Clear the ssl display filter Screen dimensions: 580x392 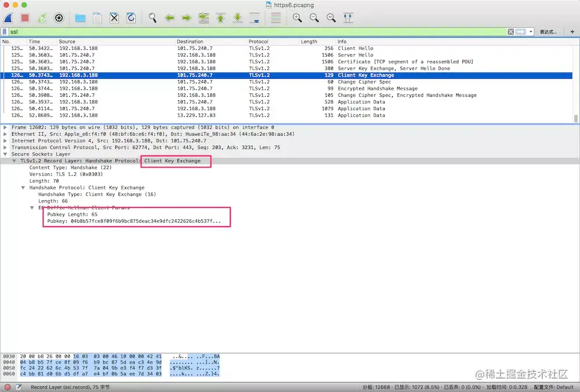pyautogui.click(x=510, y=32)
